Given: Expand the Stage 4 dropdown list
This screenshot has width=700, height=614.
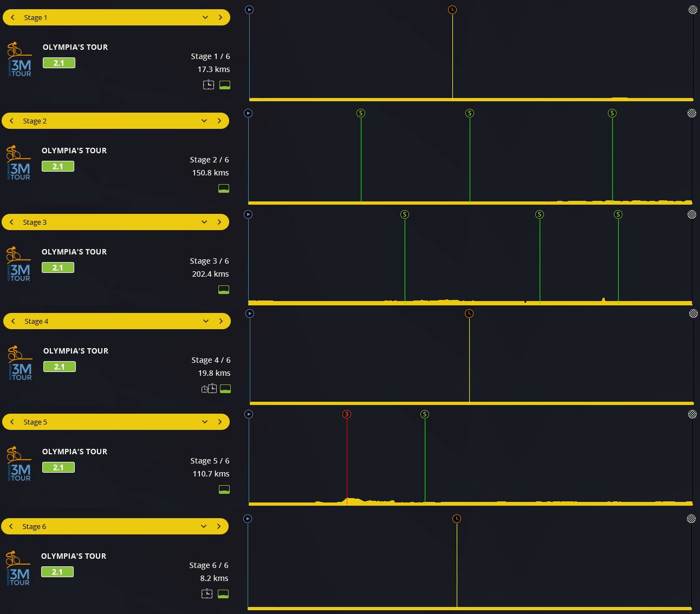Looking at the screenshot, I should click(206, 321).
